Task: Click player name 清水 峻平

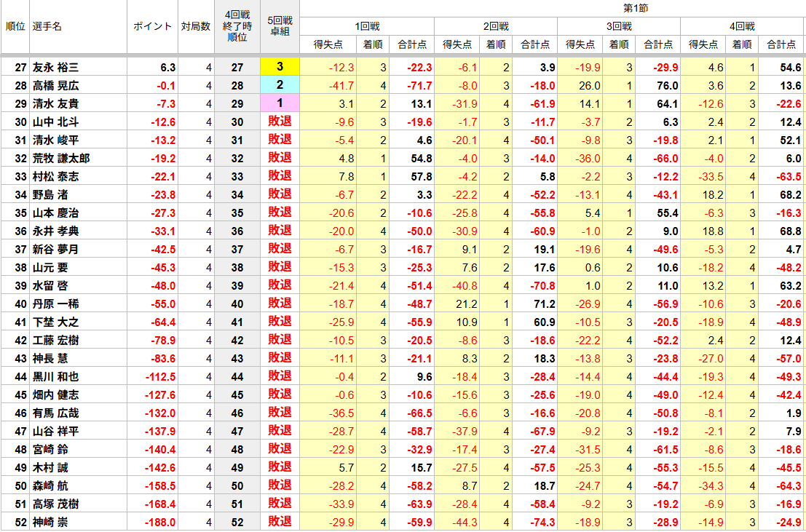Action: coord(55,140)
